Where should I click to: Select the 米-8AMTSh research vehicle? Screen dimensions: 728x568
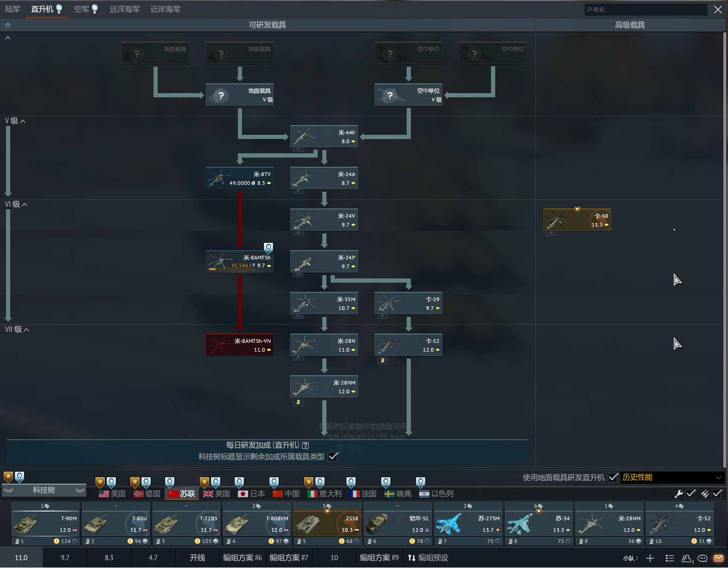coord(240,261)
